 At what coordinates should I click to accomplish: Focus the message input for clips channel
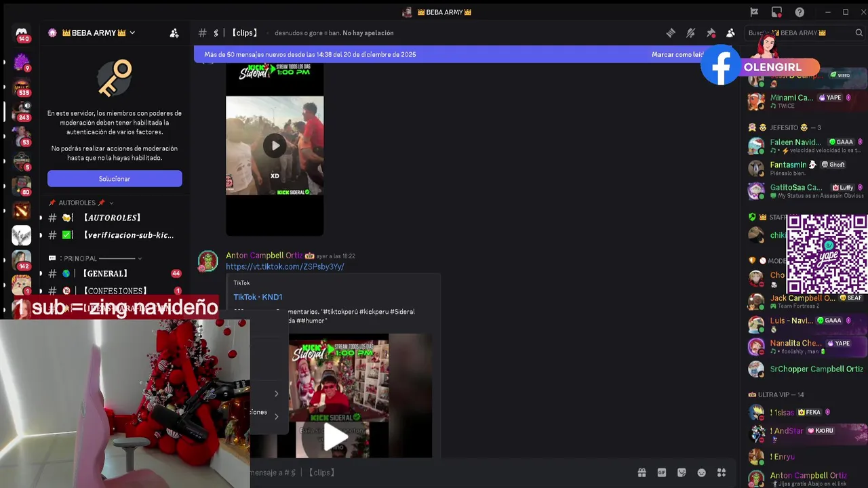coord(434,472)
